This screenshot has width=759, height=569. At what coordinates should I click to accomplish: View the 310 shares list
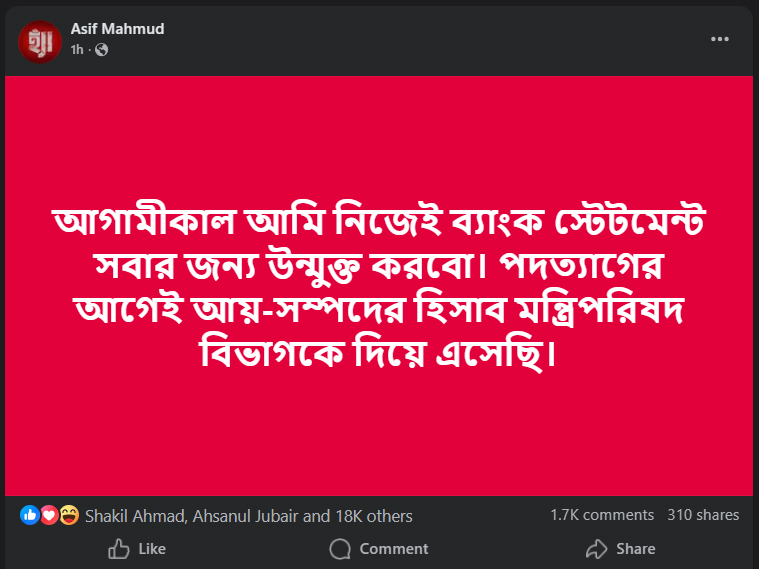point(703,515)
